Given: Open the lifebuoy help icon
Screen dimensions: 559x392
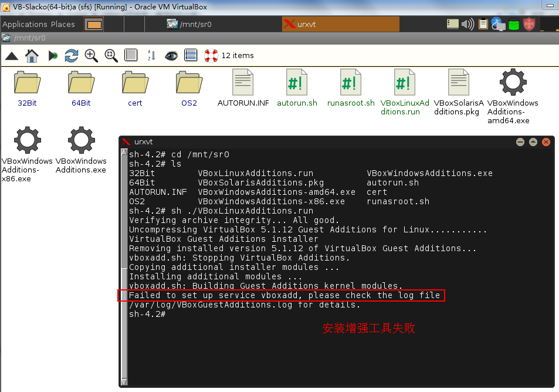Looking at the screenshot, I should pos(211,56).
